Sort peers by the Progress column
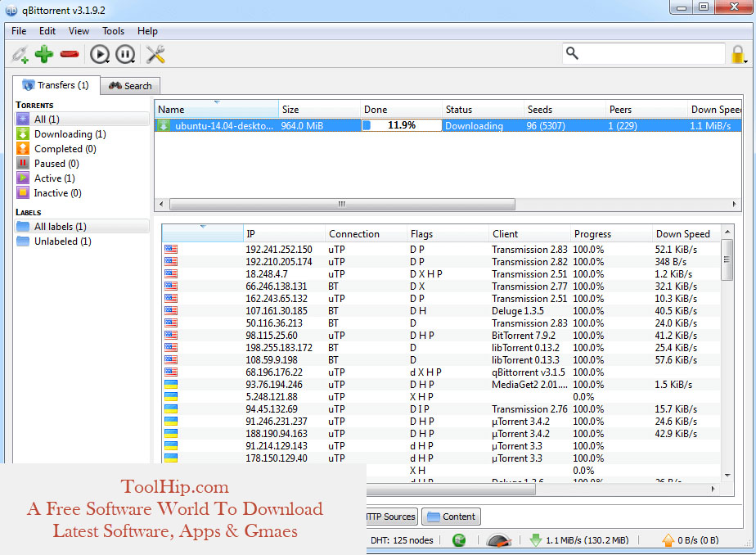The height and width of the screenshot is (555, 756). (x=611, y=234)
